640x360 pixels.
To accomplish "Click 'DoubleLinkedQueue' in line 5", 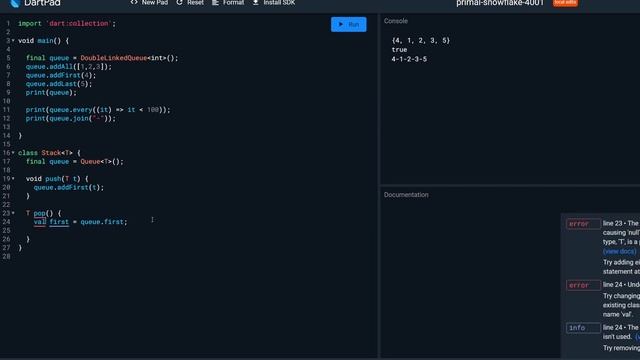I will pyautogui.click(x=113, y=58).
